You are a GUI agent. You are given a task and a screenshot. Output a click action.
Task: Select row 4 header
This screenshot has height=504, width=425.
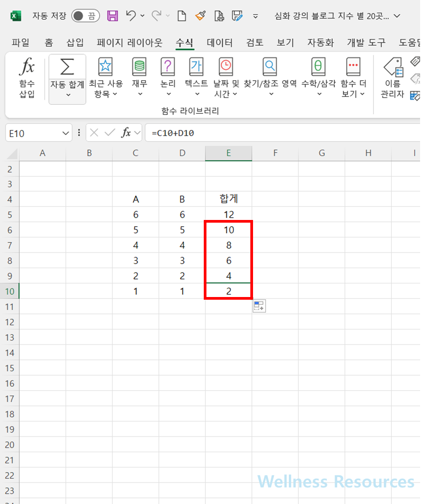(10, 199)
